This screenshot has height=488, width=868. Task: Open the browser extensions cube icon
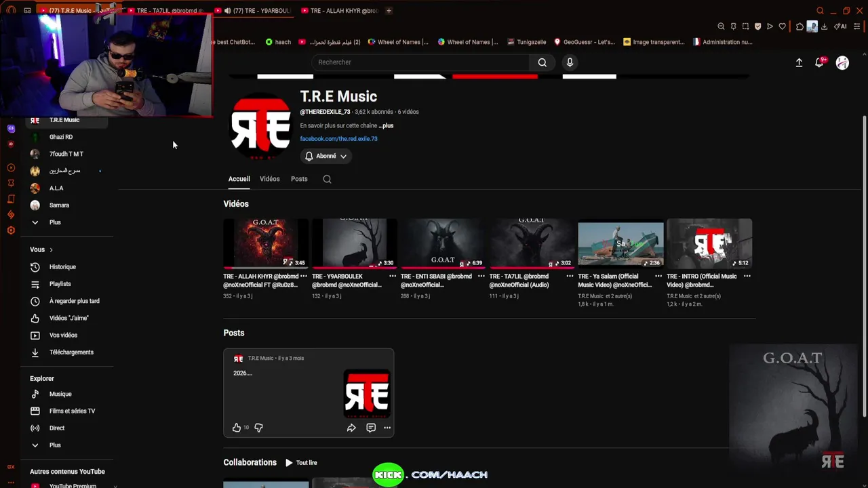pos(800,26)
